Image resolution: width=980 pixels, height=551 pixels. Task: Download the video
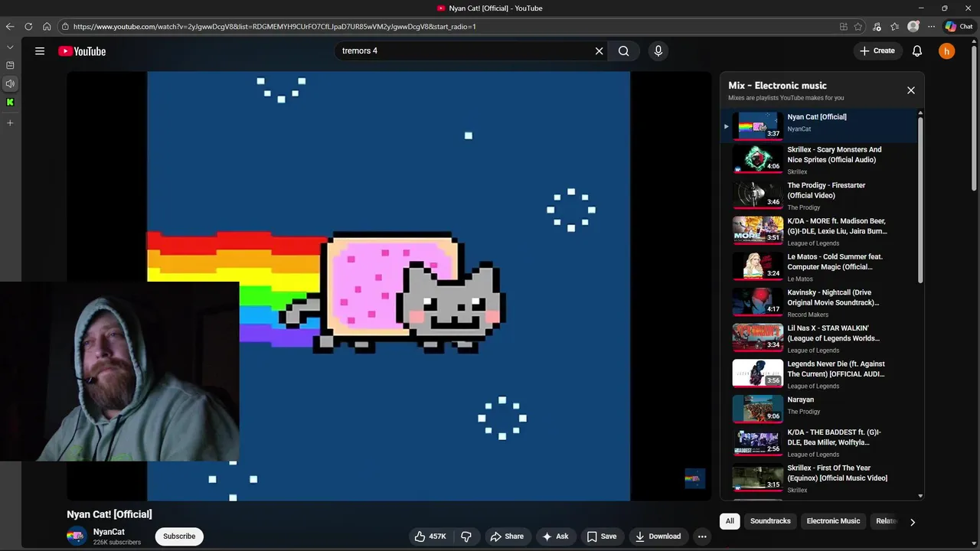pyautogui.click(x=658, y=536)
